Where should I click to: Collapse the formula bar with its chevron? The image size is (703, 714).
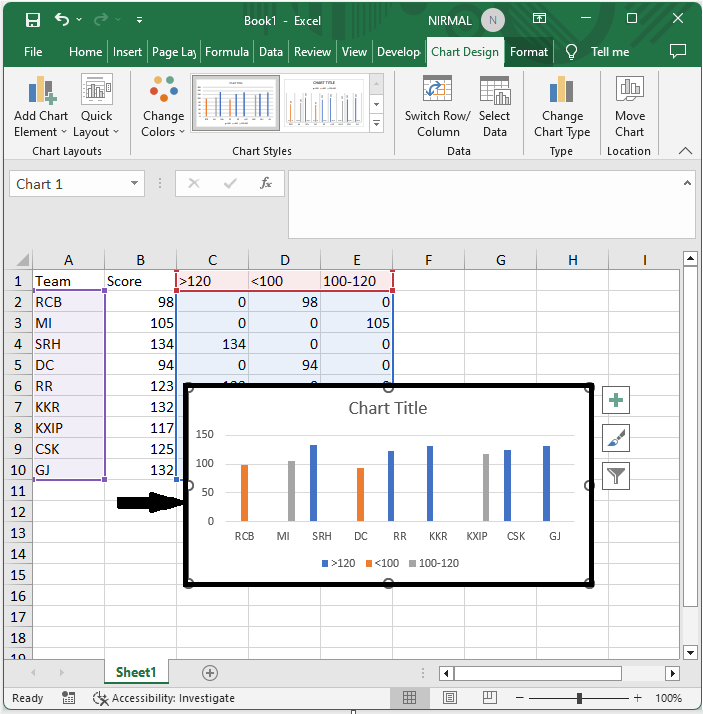(x=688, y=183)
